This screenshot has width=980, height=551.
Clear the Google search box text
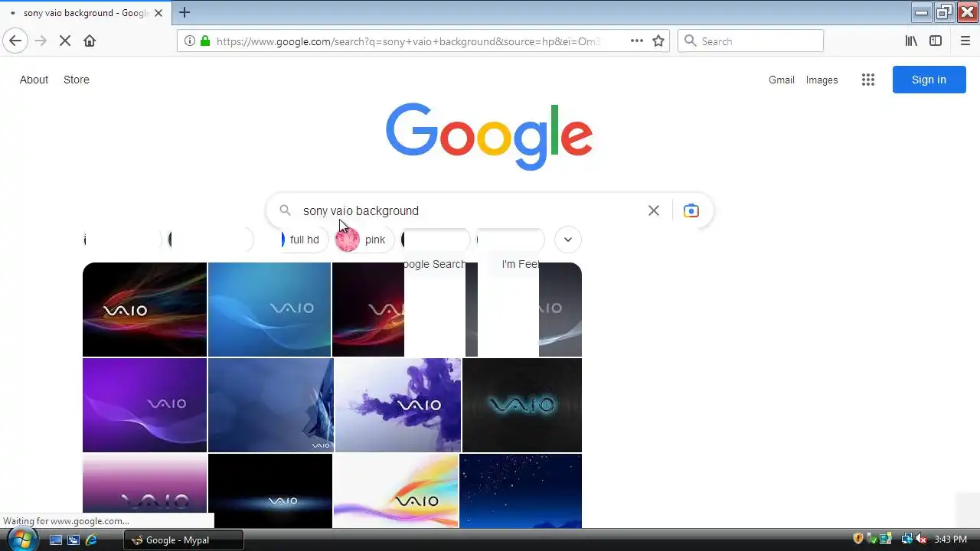(653, 210)
